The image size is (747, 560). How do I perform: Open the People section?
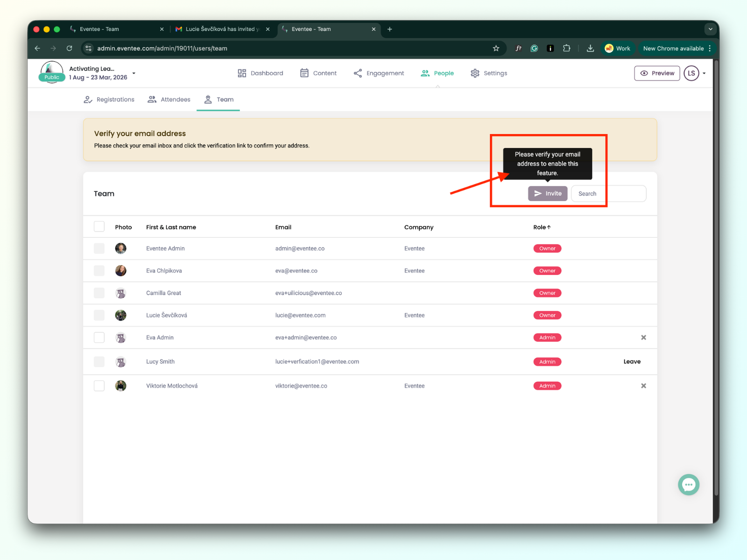(x=437, y=73)
